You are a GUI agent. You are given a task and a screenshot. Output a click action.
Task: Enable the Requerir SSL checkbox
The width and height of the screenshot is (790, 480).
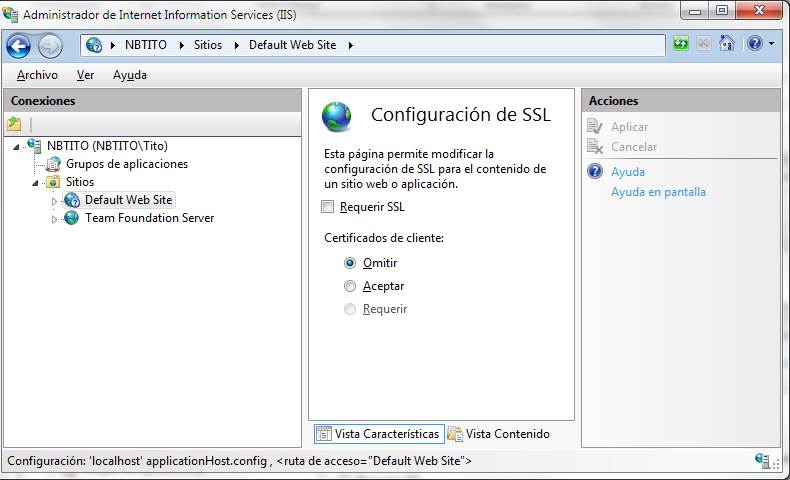(x=327, y=208)
